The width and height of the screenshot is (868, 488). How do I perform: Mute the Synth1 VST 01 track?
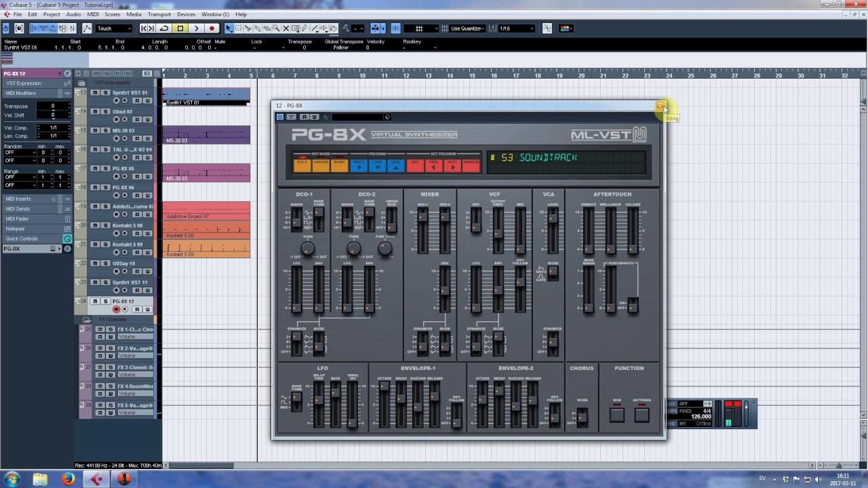coord(95,92)
